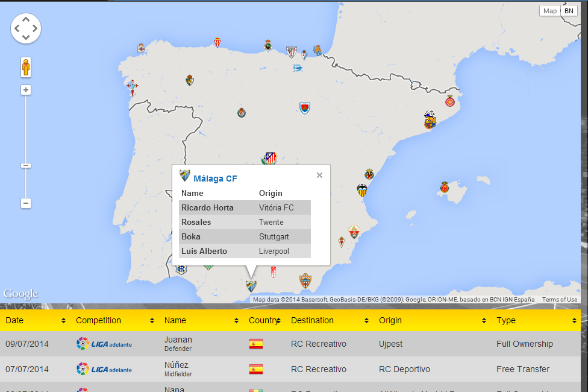The image size is (588, 392).
Task: Zoom in with the plus button
Action: pyautogui.click(x=26, y=90)
